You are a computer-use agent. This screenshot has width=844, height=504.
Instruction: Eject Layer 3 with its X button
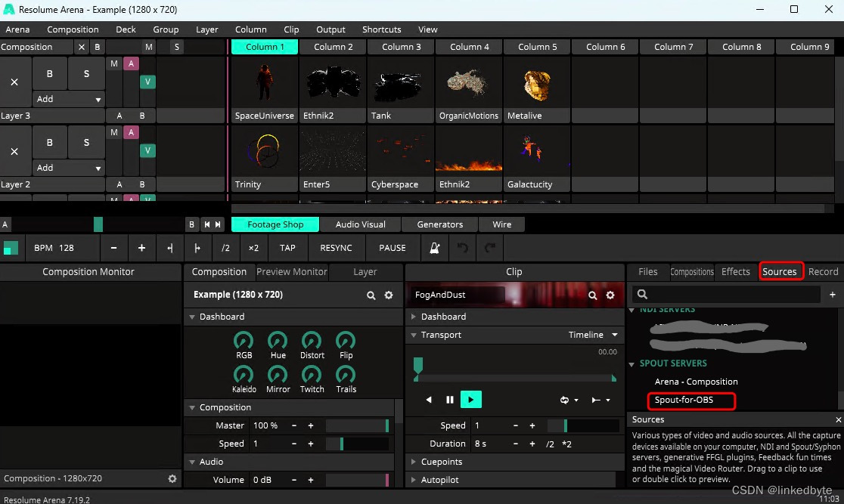coord(14,82)
